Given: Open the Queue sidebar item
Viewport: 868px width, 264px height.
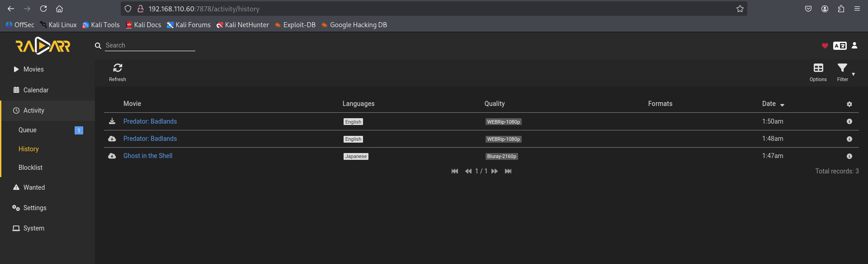Looking at the screenshot, I should [x=28, y=130].
